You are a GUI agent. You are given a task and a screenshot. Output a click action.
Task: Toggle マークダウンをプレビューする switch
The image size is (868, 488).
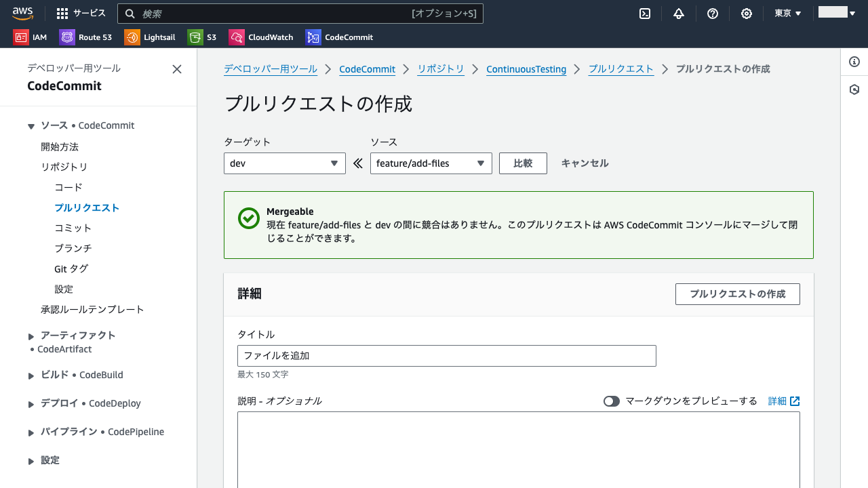point(612,401)
